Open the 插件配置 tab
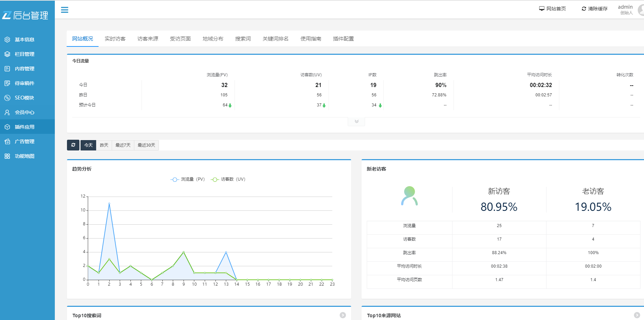 [x=344, y=38]
